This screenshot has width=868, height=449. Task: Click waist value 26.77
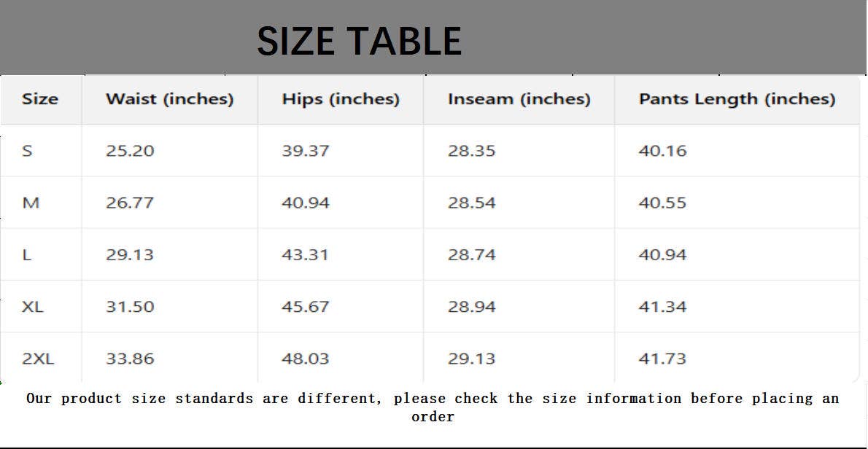(x=130, y=203)
